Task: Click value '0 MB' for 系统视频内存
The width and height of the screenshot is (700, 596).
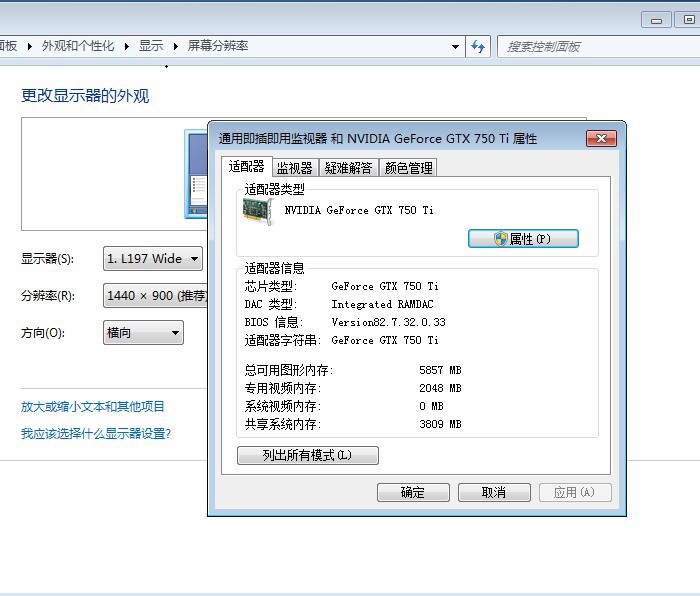Action: 431,406
